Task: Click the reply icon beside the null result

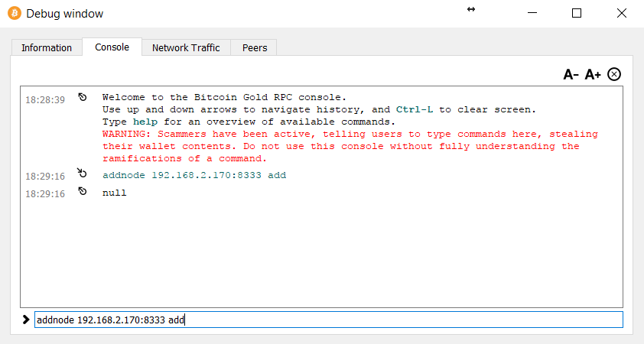Action: 83,191
